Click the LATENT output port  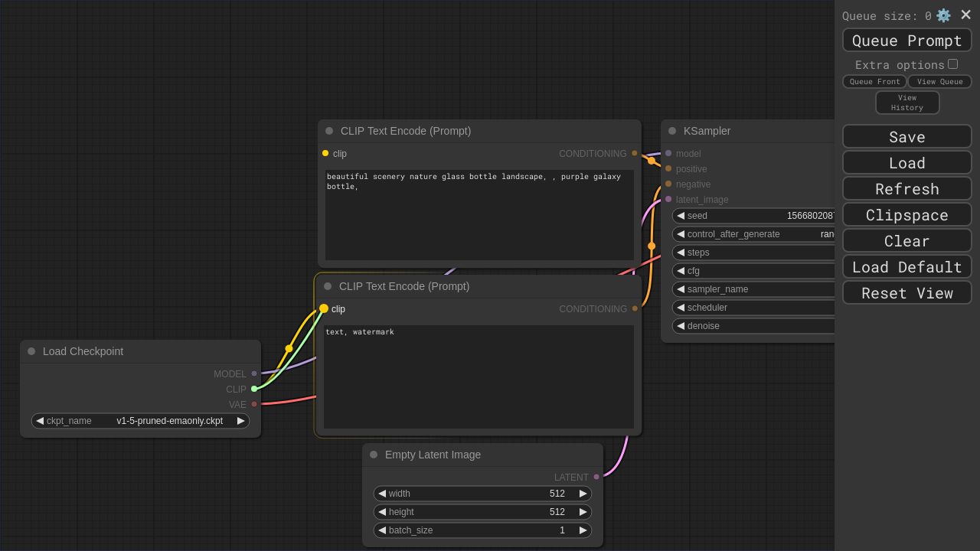tap(596, 477)
